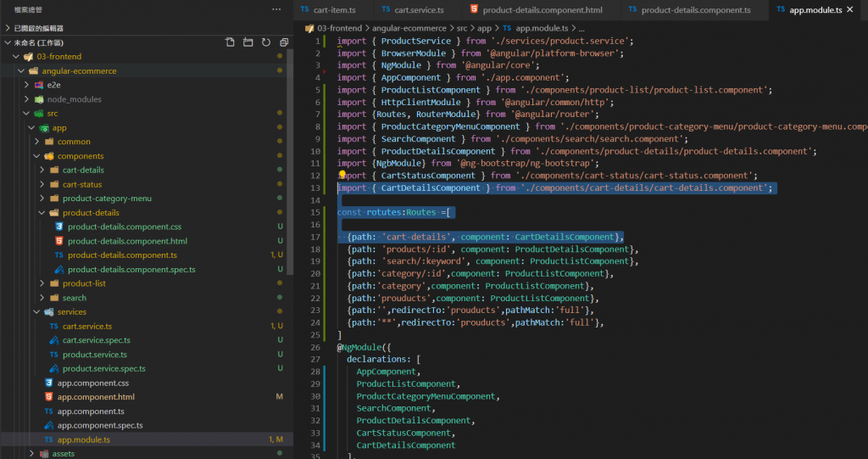
Task: Click the CSS icon of product-details.component.css
Action: pyautogui.click(x=58, y=227)
